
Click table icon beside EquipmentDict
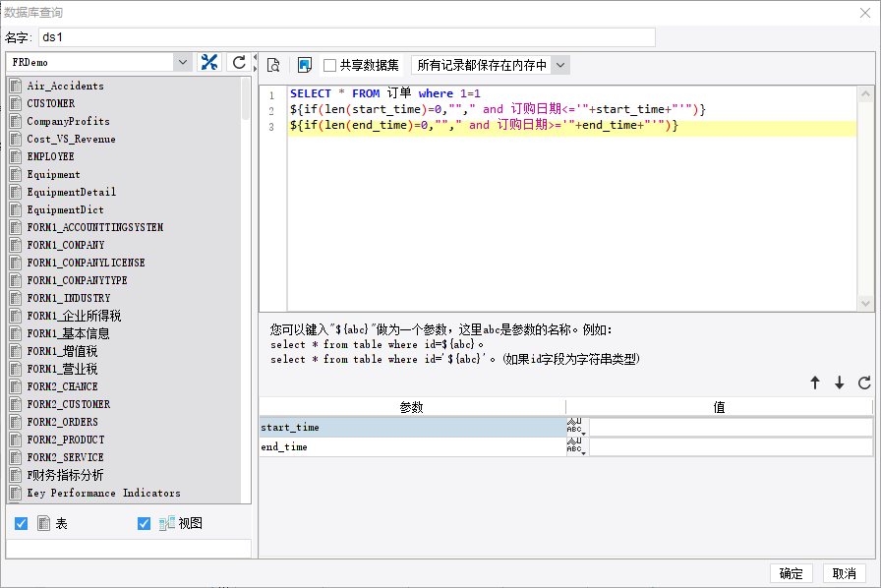click(16, 209)
